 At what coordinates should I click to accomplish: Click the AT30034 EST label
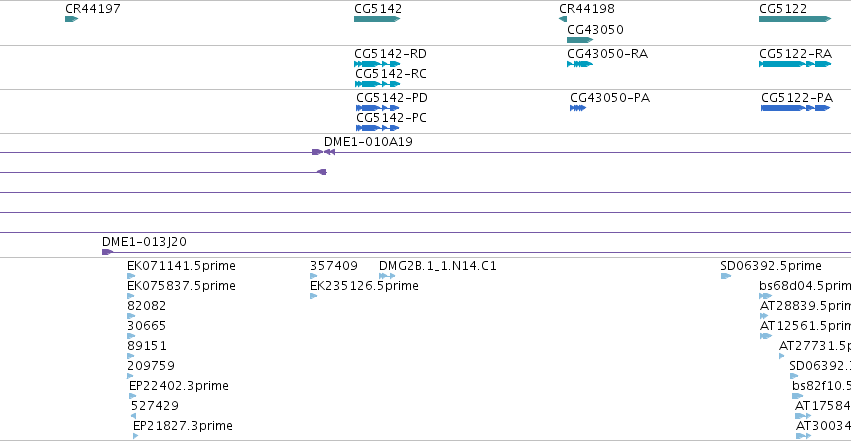coord(823,426)
